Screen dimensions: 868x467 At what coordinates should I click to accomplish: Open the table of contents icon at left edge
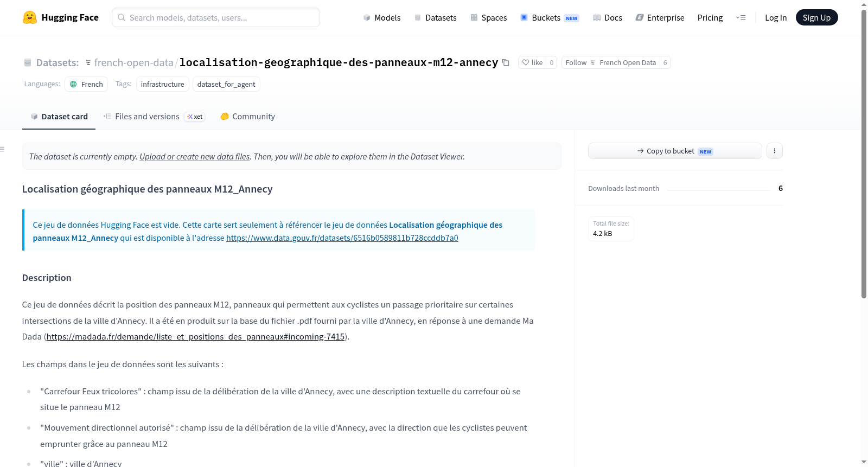[x=2, y=149]
